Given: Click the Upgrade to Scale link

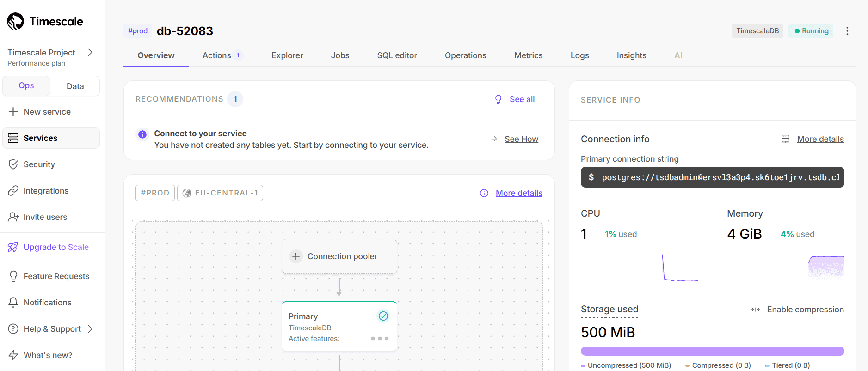Looking at the screenshot, I should point(56,247).
